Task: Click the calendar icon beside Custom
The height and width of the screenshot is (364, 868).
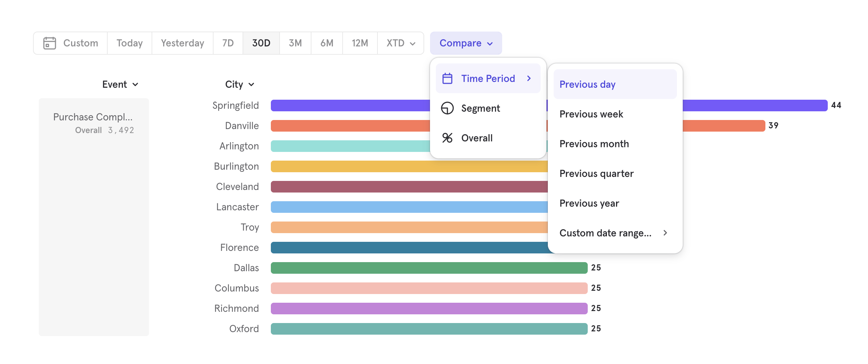Action: coord(50,43)
